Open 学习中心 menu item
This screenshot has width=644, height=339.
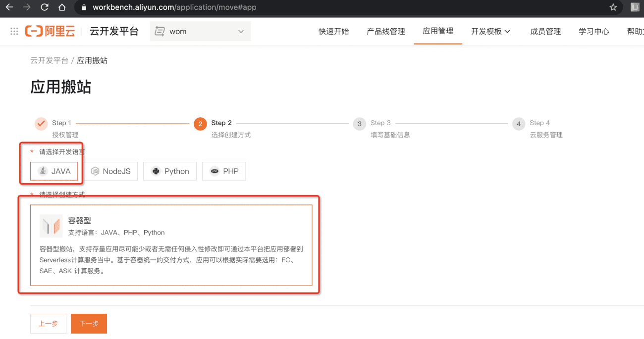point(594,31)
